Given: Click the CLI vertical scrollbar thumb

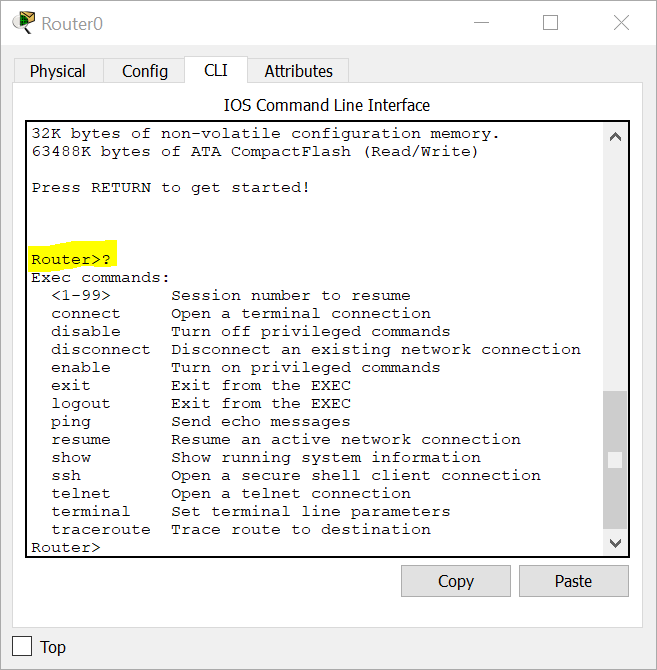Looking at the screenshot, I should click(615, 460).
